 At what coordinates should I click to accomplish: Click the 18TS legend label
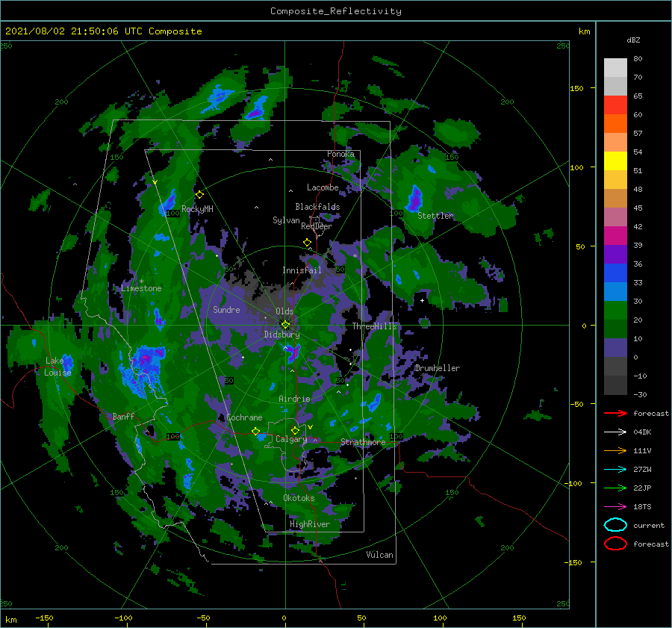[x=642, y=507]
